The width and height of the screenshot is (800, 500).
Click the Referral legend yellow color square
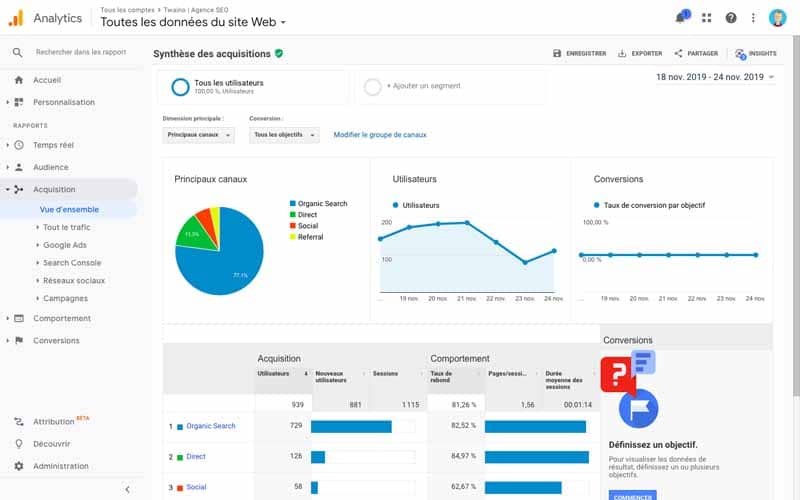(x=293, y=237)
